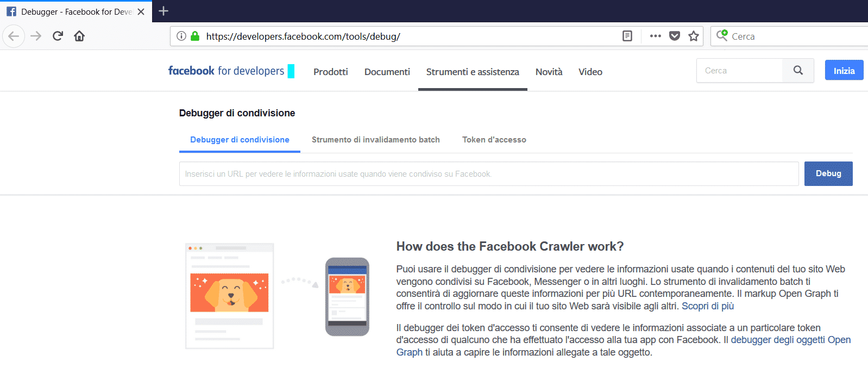Screen dimensions: 868x367
Task: Submit site search with magnifier button
Action: pyautogui.click(x=798, y=71)
